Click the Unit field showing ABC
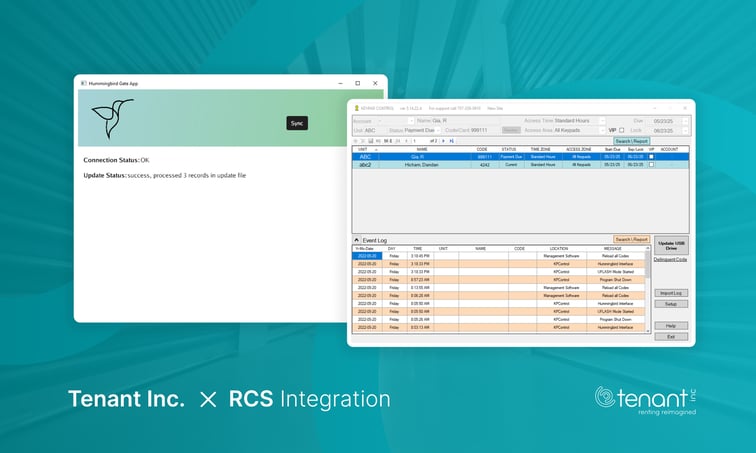 point(375,131)
